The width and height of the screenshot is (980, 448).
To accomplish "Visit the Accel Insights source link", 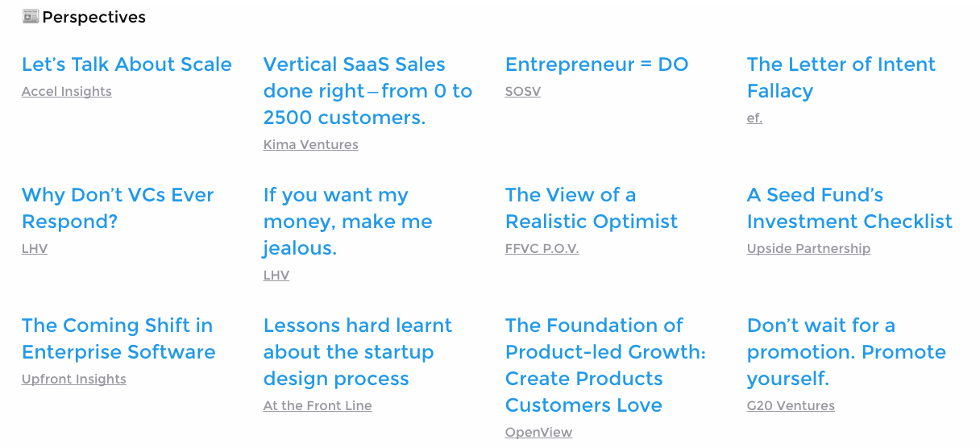I will click(x=66, y=92).
